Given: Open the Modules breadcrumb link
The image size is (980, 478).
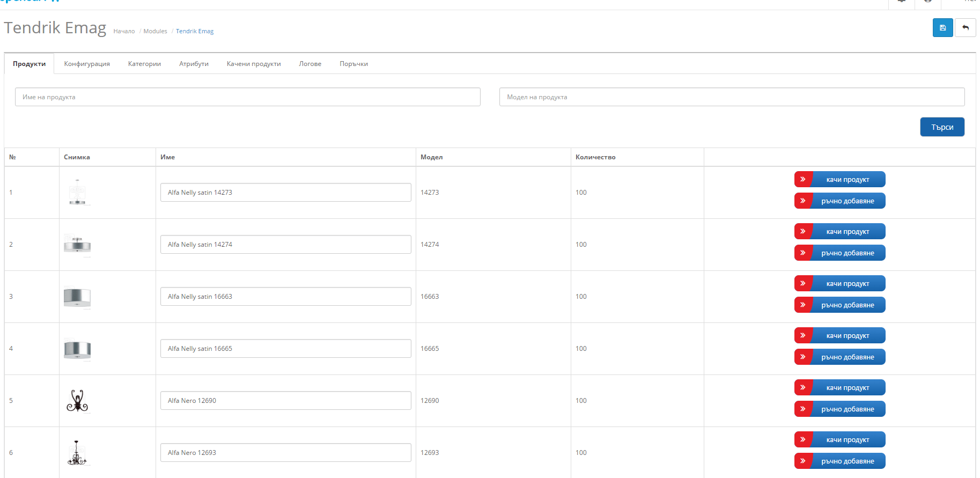Looking at the screenshot, I should pyautogui.click(x=155, y=31).
